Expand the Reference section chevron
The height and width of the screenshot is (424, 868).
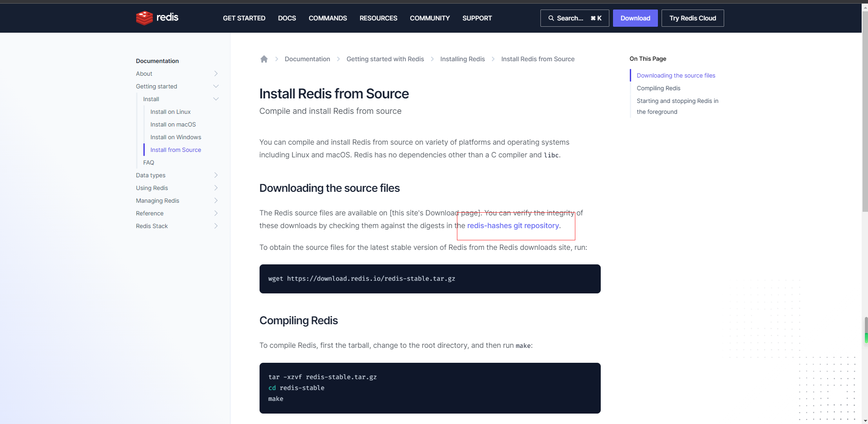coord(216,213)
